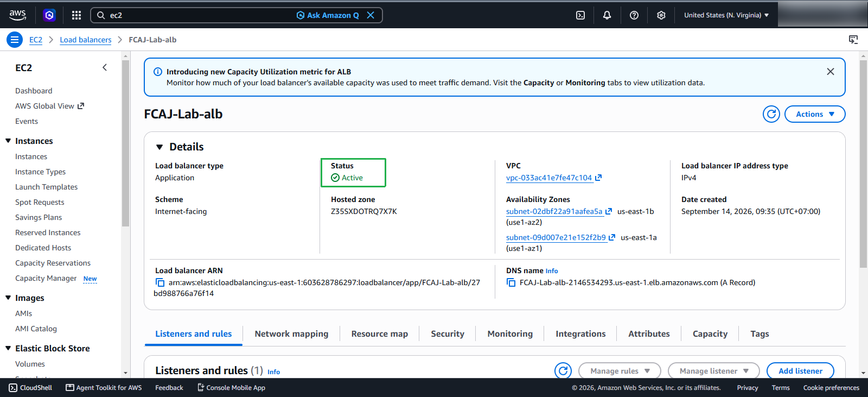Open CloudShell from the footer bar
868x397 pixels.
(x=30, y=388)
